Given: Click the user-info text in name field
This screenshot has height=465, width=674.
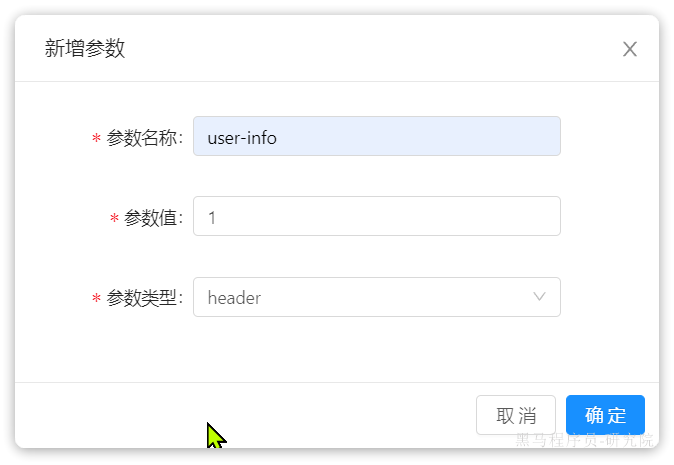Looking at the screenshot, I should tap(242, 138).
